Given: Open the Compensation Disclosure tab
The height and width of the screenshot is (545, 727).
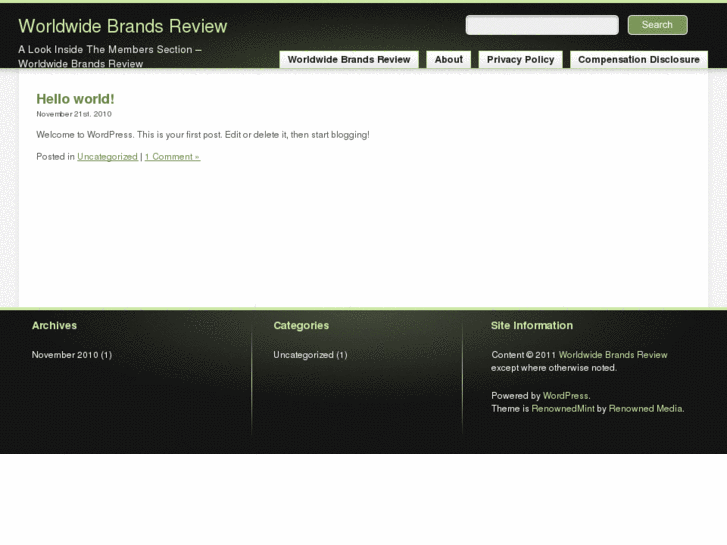Looking at the screenshot, I should click(638, 59).
